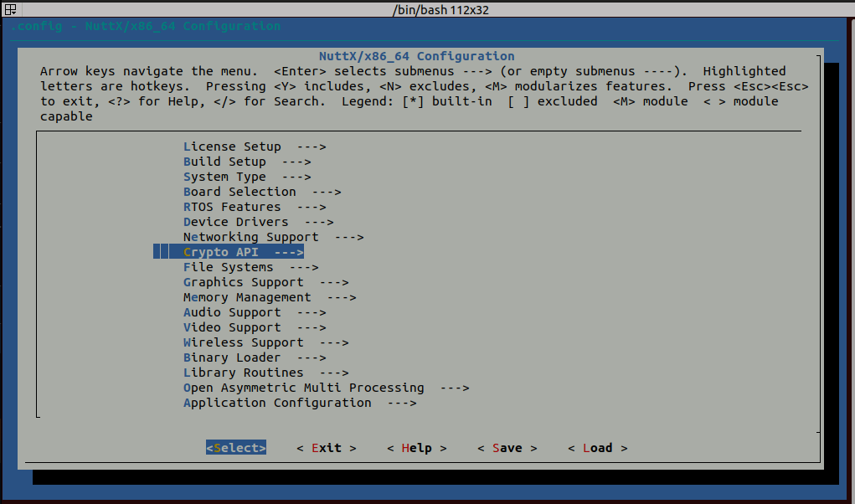
Task: Open the Graphics Support submenu
Action: point(242,281)
